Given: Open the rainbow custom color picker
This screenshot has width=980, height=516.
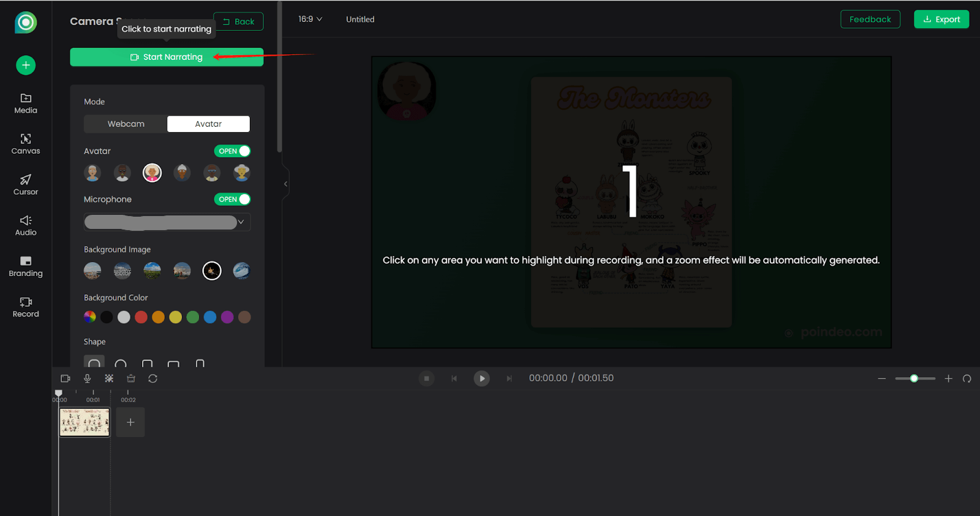Looking at the screenshot, I should 90,317.
